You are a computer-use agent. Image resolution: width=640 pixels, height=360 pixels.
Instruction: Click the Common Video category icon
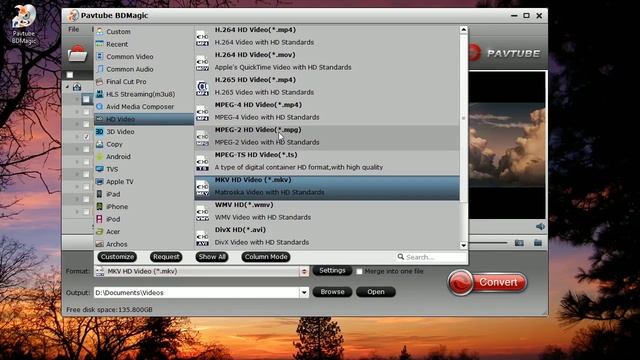pyautogui.click(x=100, y=56)
